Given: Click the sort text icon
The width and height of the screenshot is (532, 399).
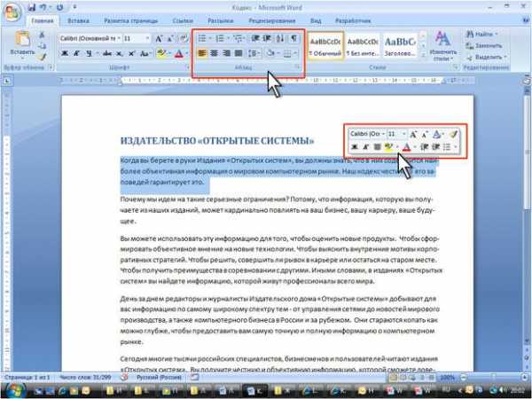Looking at the screenshot, I should tap(280, 38).
